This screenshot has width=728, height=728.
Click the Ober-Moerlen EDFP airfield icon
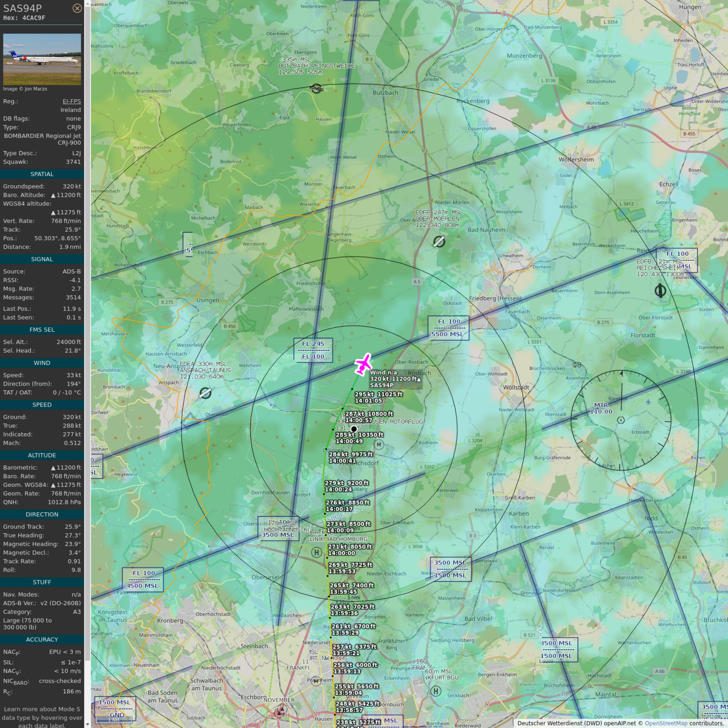pos(439,242)
